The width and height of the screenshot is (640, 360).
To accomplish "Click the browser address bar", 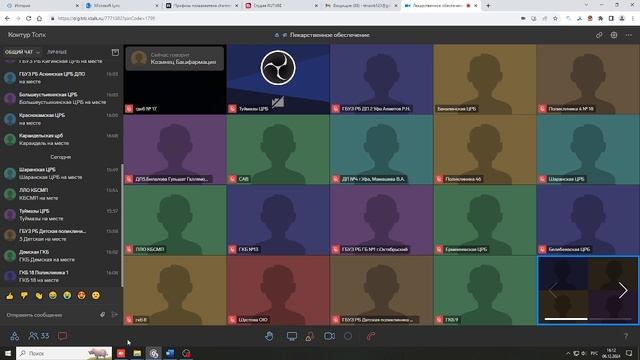I will 282,18.
